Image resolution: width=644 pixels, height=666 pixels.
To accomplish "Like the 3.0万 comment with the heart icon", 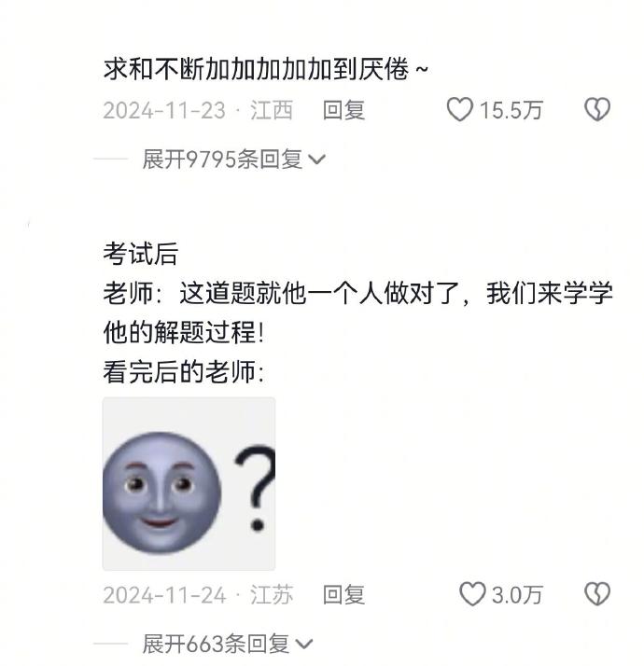I will (472, 594).
